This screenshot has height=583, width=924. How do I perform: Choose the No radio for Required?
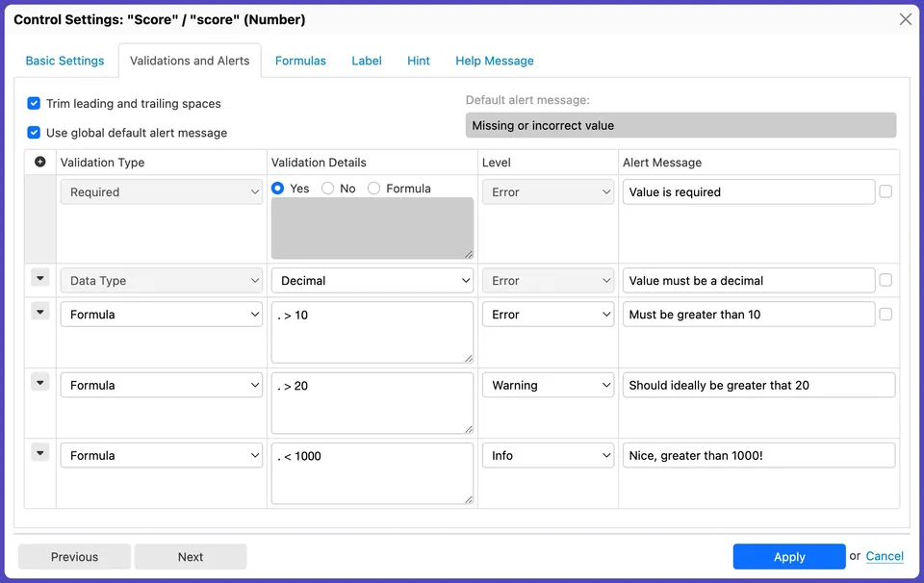pos(328,189)
